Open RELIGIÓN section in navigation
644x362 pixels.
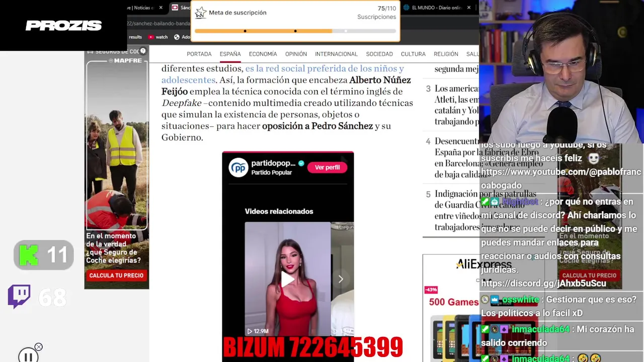click(446, 54)
